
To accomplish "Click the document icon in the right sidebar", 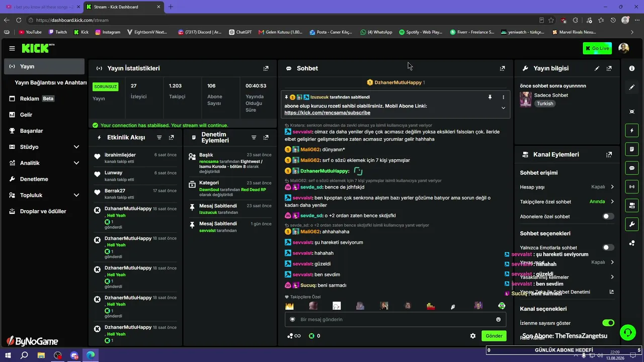I will click(632, 149).
